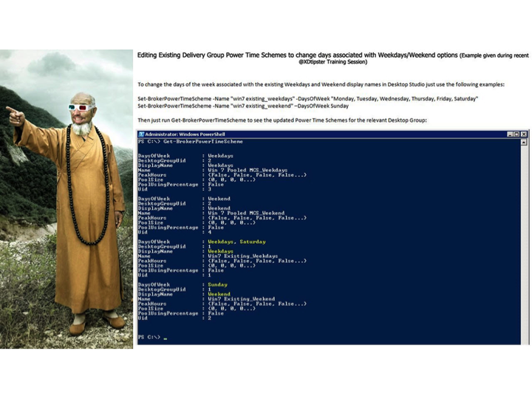
Task: Select the 'Win 7 Pooled MCS_Weekdays' name value
Action: coord(248,170)
